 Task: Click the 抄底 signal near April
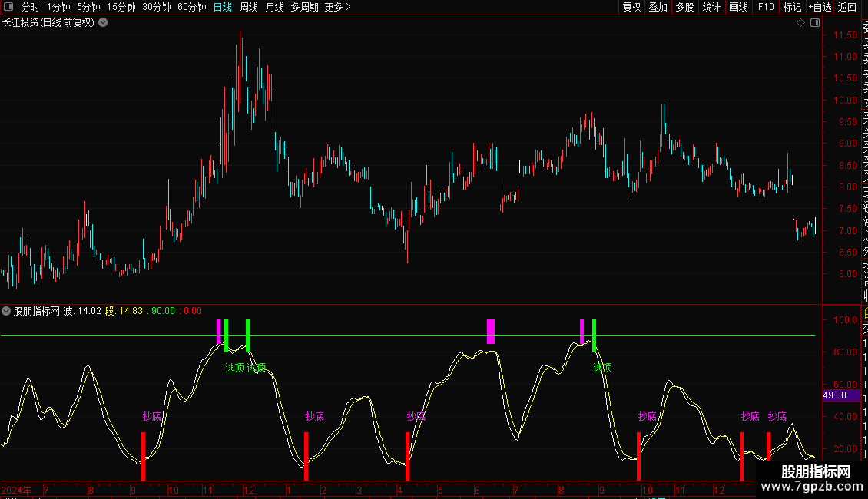[x=416, y=416]
